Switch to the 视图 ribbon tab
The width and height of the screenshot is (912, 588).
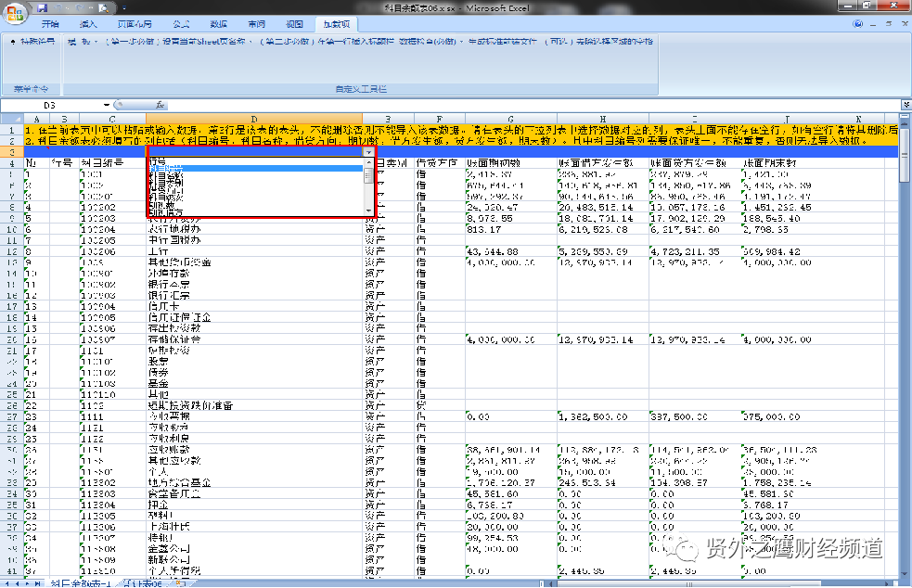coord(294,24)
